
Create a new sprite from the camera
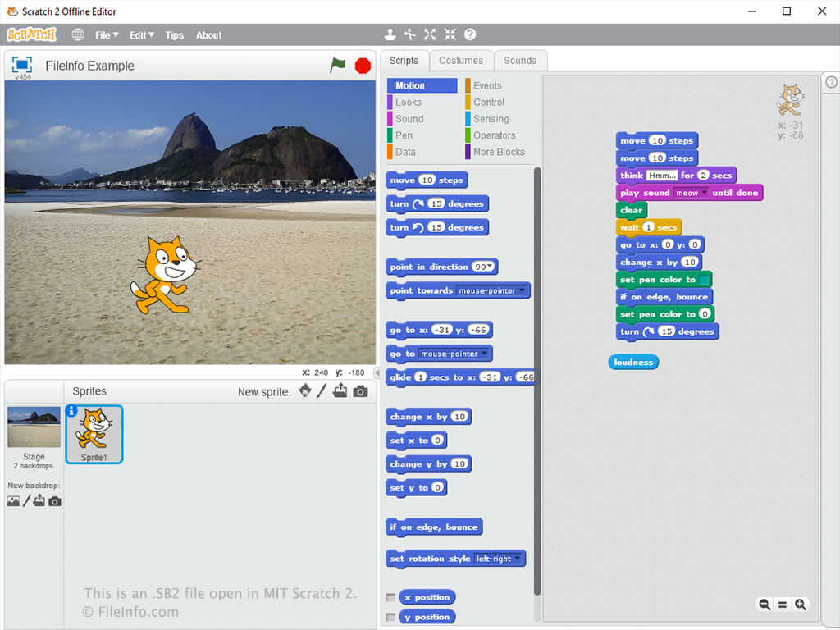(360, 391)
